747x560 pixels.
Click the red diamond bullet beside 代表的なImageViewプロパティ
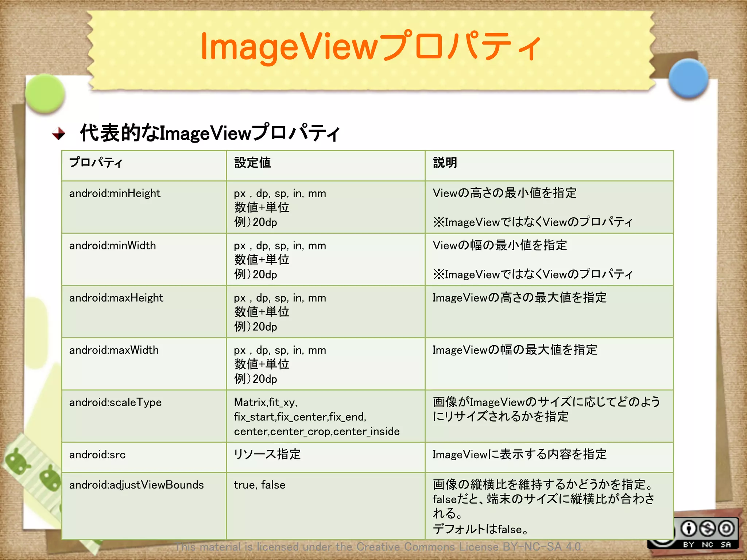[x=58, y=133]
